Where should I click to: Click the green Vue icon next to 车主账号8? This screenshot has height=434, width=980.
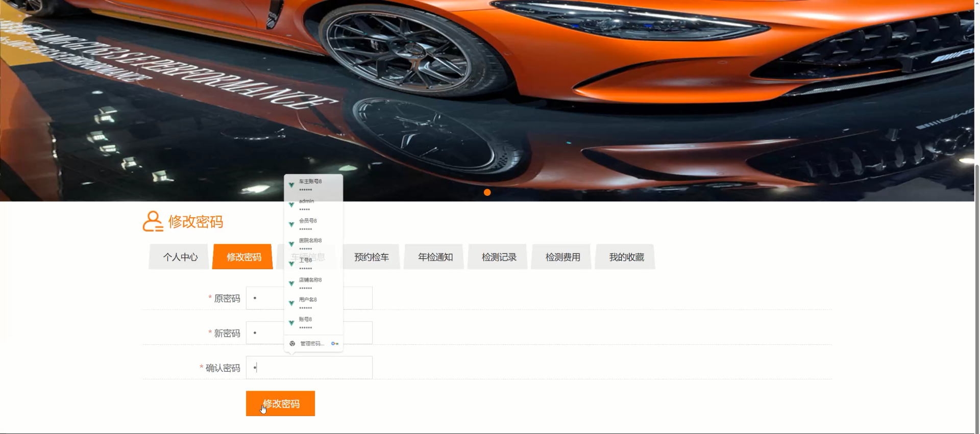pyautogui.click(x=291, y=185)
